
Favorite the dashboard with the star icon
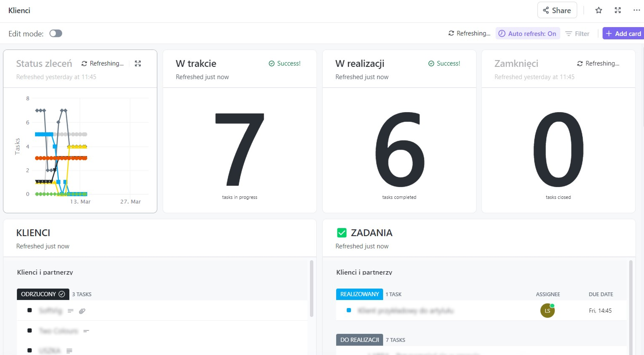599,10
